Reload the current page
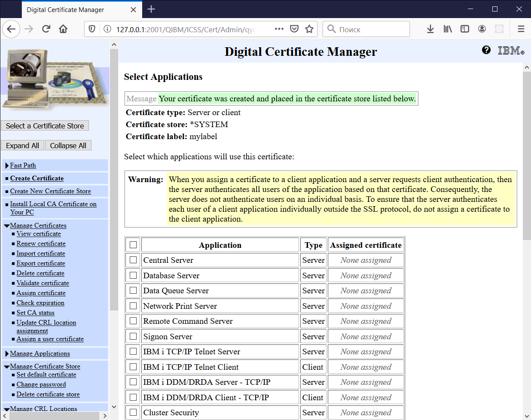This screenshot has width=531, height=420. click(x=46, y=29)
